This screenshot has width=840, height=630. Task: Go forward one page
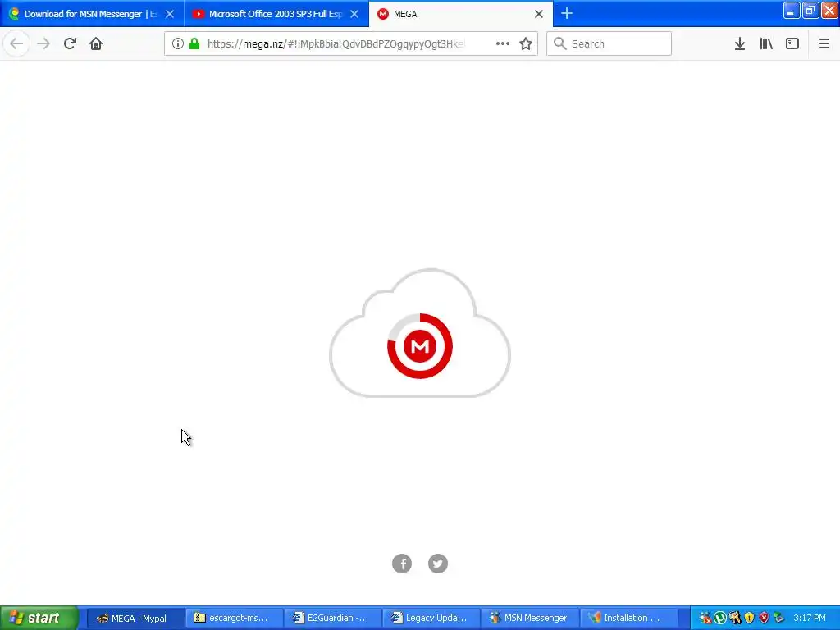(43, 43)
